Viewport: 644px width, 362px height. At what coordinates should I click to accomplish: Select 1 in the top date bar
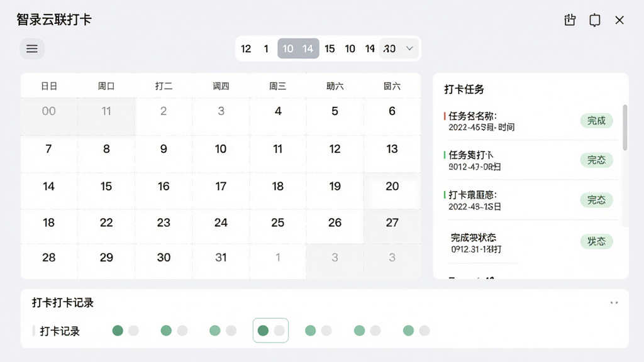(266, 49)
